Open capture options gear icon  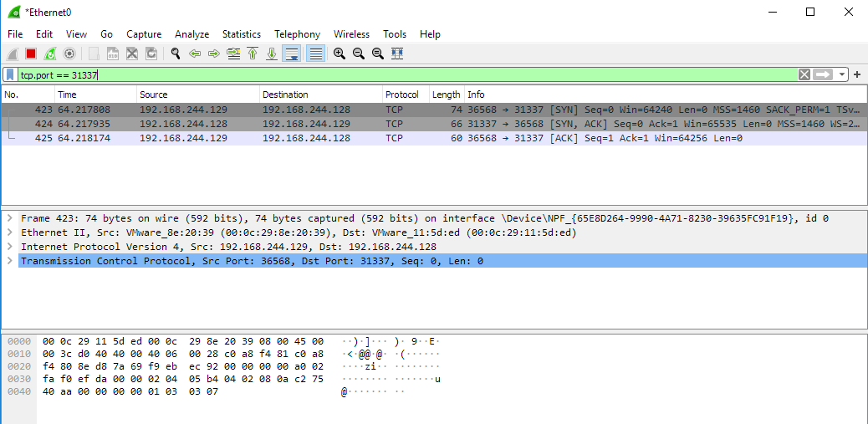tap(69, 54)
